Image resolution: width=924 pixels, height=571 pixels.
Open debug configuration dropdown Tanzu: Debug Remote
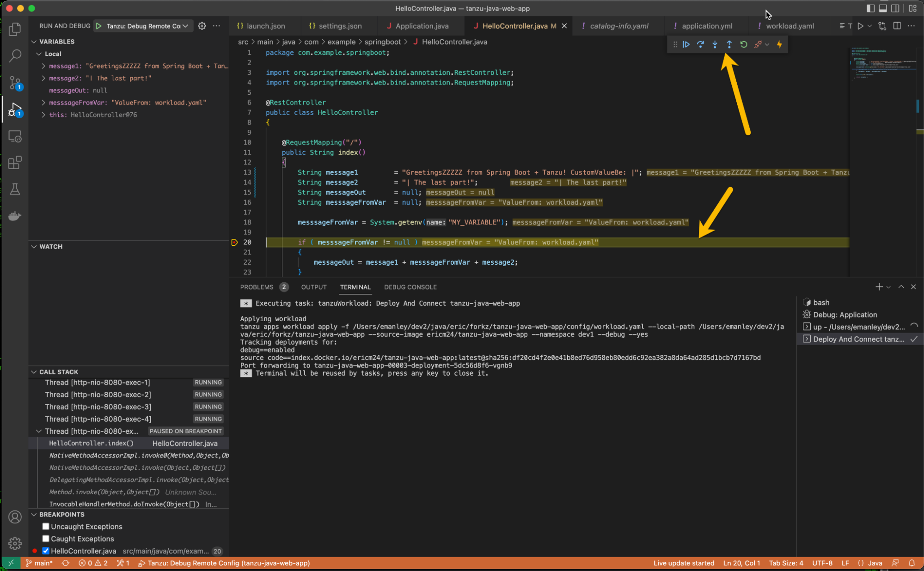point(147,26)
